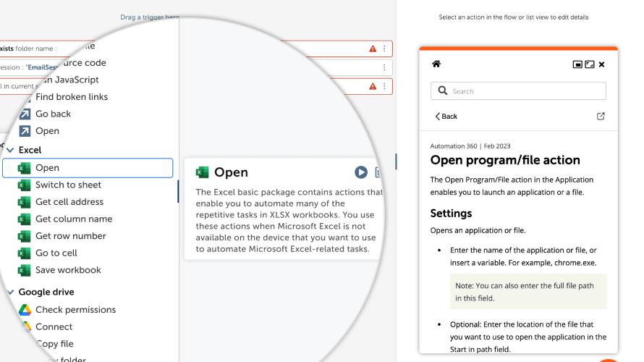The height and width of the screenshot is (362, 644).
Task: Click the 'Settings' heading in help
Action: click(451, 214)
